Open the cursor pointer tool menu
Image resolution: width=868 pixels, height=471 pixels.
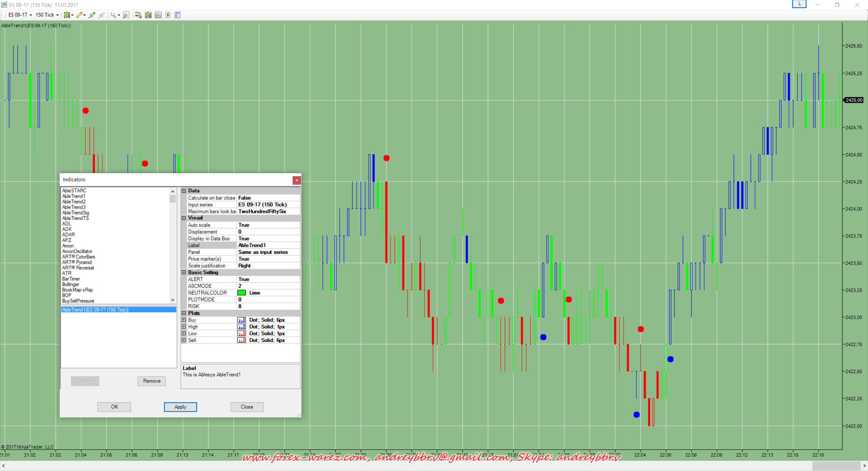[115, 15]
